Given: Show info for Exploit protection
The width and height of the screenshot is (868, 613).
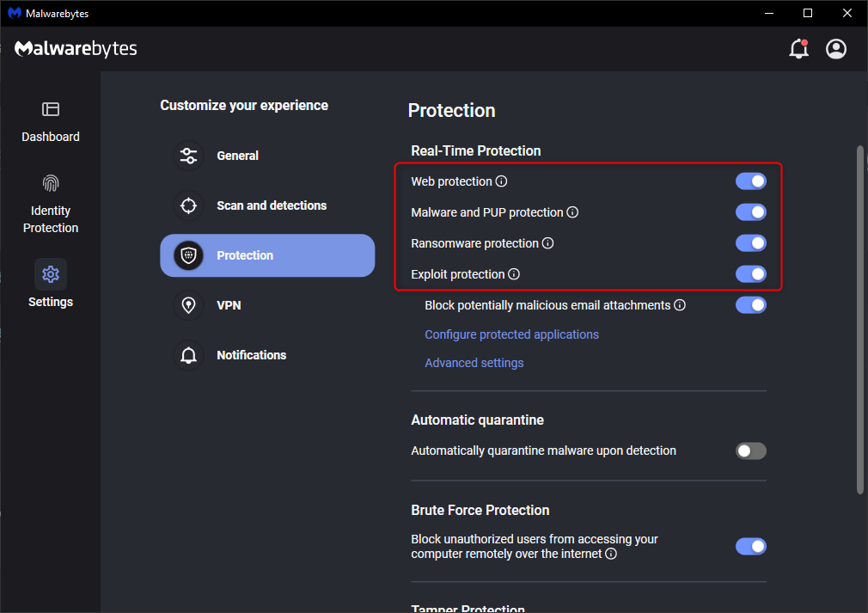Looking at the screenshot, I should [x=514, y=274].
